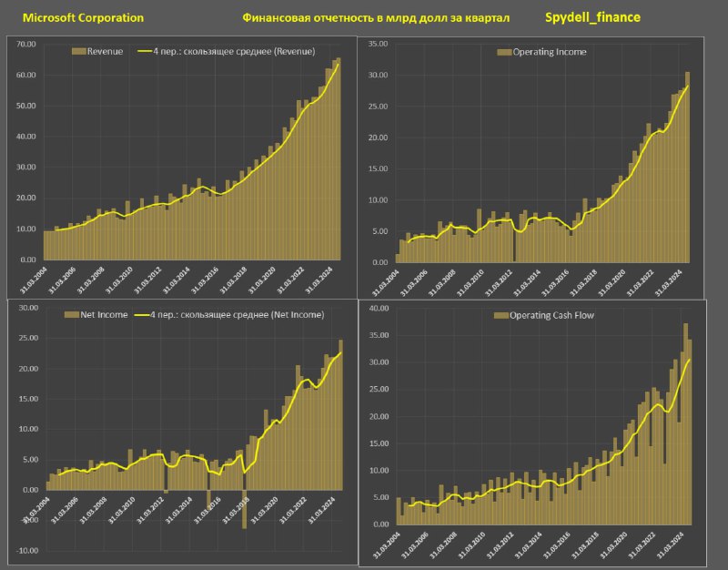Screen dimensions: 728x570
Task: Click the Microsoft Corporation title
Action: [83, 17]
